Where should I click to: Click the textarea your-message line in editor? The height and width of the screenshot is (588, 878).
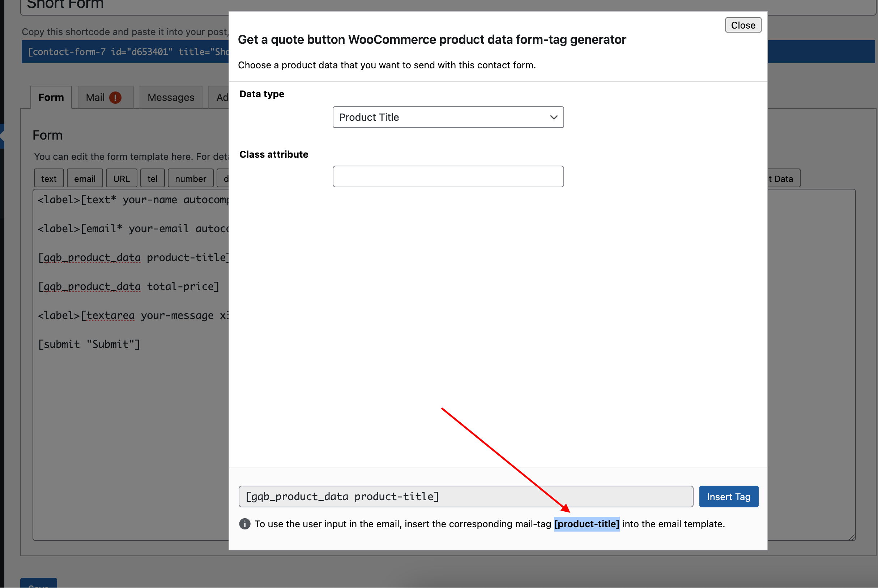(133, 315)
